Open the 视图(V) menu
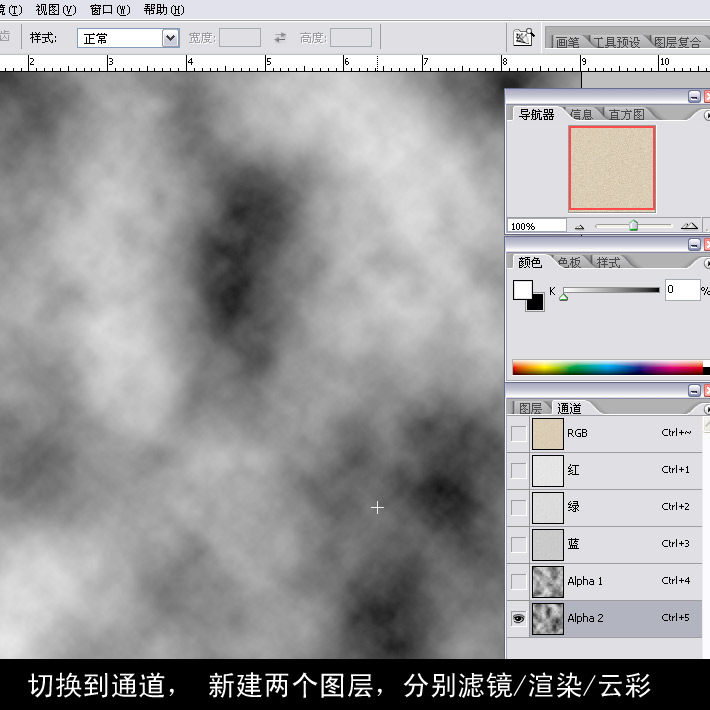The height and width of the screenshot is (710, 710). point(56,10)
